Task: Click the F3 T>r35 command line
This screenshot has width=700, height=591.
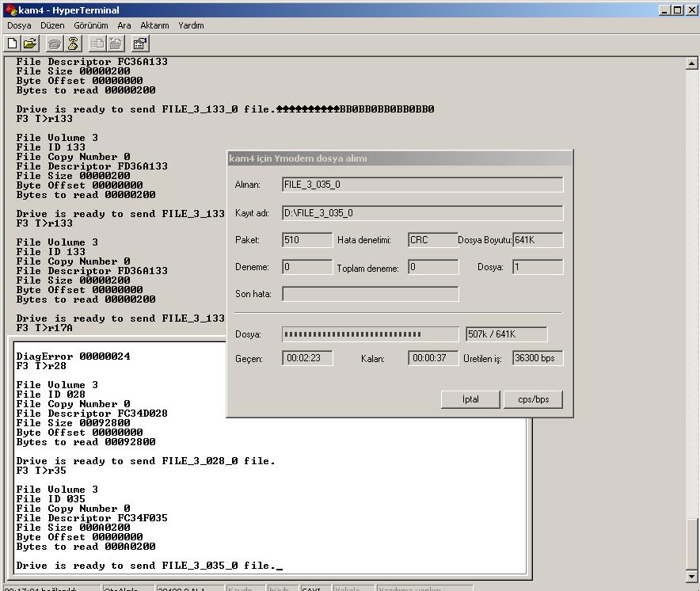Action: (41, 471)
